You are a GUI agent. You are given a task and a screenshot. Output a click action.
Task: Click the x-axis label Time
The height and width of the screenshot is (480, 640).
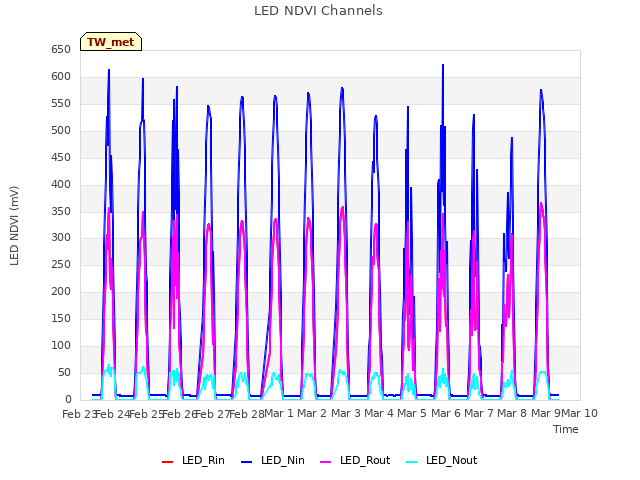(x=565, y=429)
